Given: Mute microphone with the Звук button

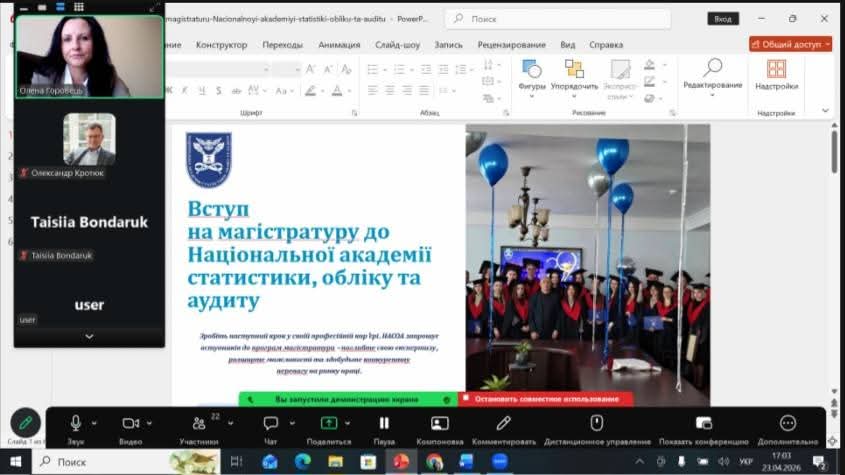Looking at the screenshot, I should click(x=76, y=423).
